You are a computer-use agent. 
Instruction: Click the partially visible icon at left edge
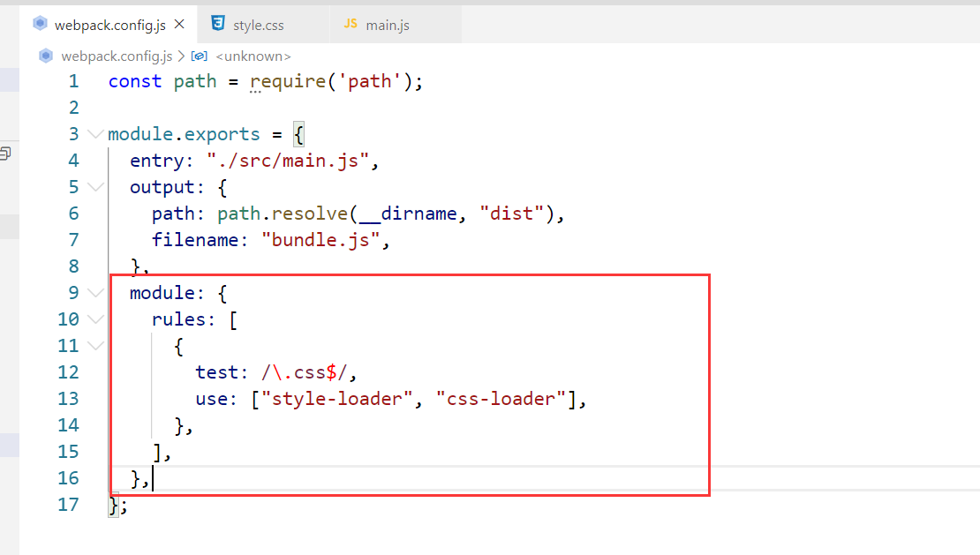coord(5,153)
